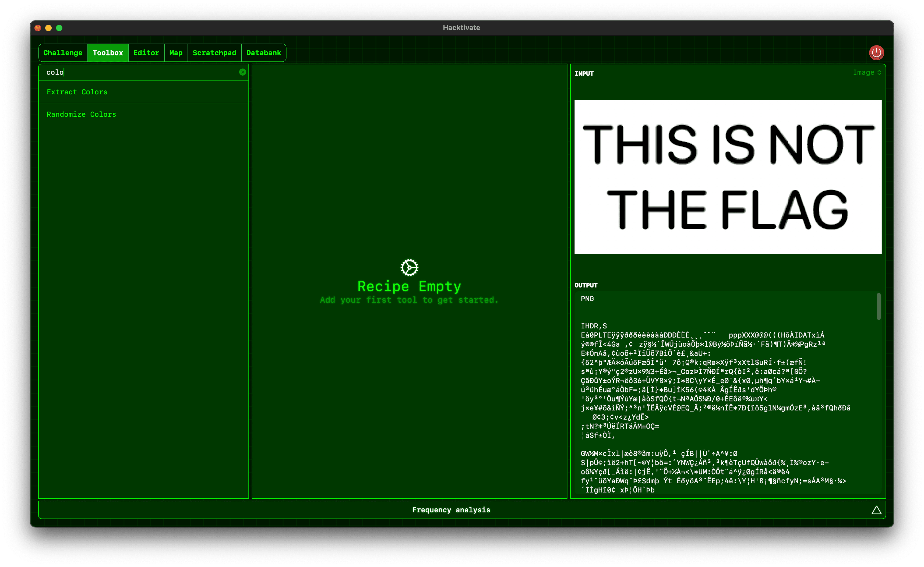The height and width of the screenshot is (567, 924).
Task: Click the input image preview
Action: click(x=728, y=177)
